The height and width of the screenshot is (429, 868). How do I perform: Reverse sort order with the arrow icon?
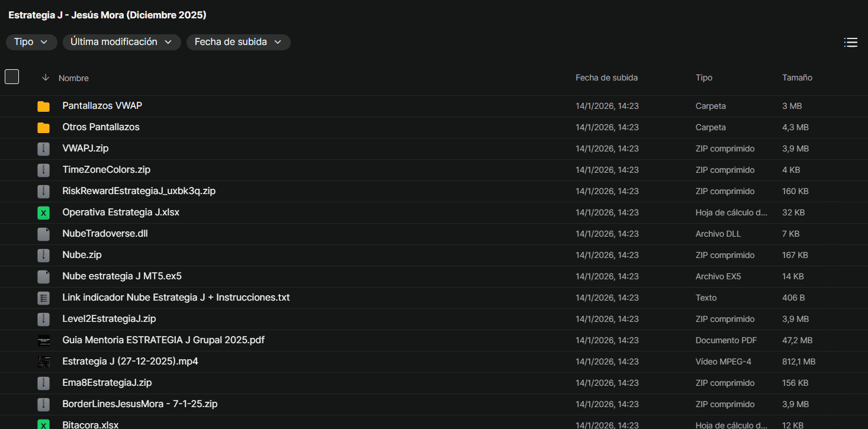(x=46, y=78)
